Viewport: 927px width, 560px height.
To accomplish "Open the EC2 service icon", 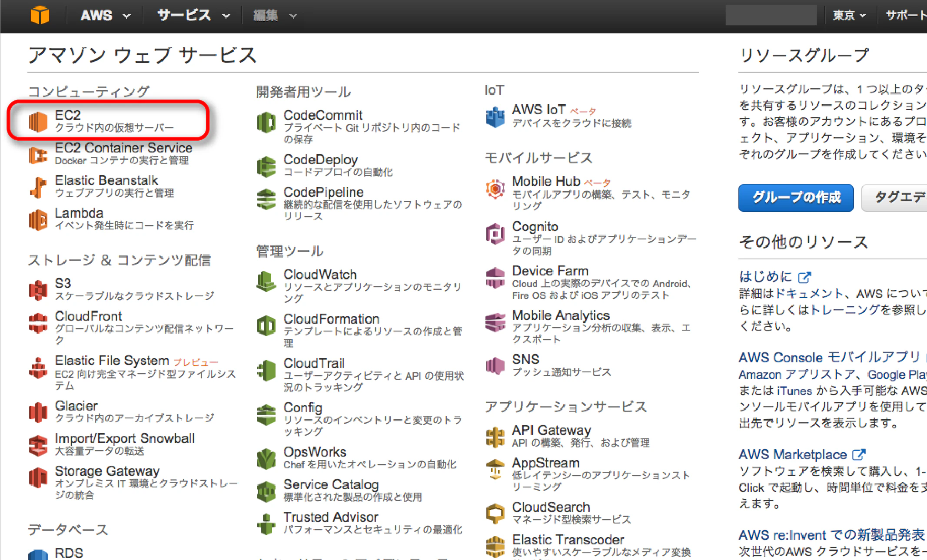I will pyautogui.click(x=38, y=121).
